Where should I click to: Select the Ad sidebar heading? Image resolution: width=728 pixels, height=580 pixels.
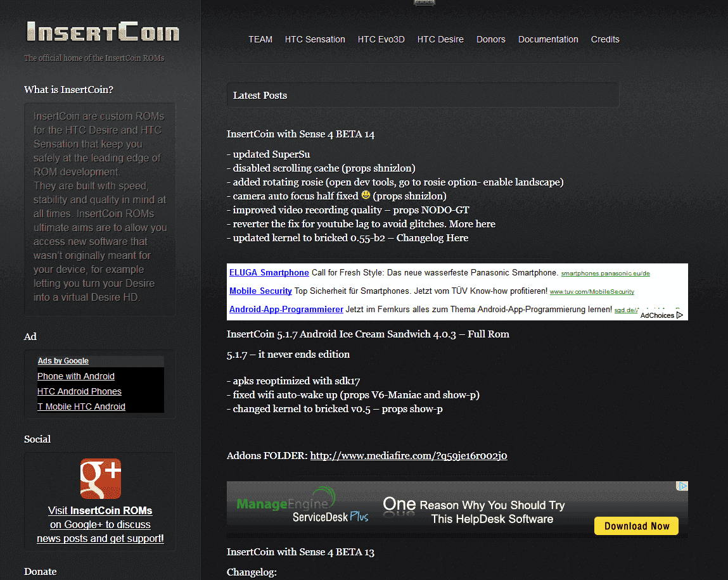tap(30, 336)
